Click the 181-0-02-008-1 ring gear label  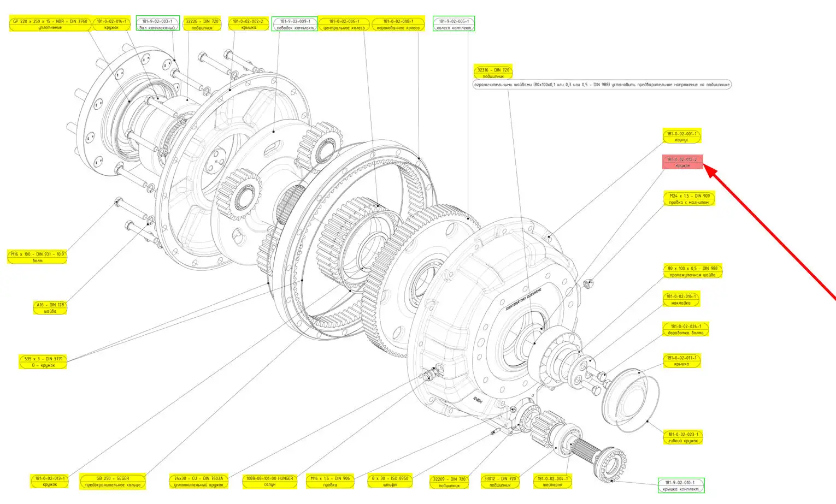(398, 24)
